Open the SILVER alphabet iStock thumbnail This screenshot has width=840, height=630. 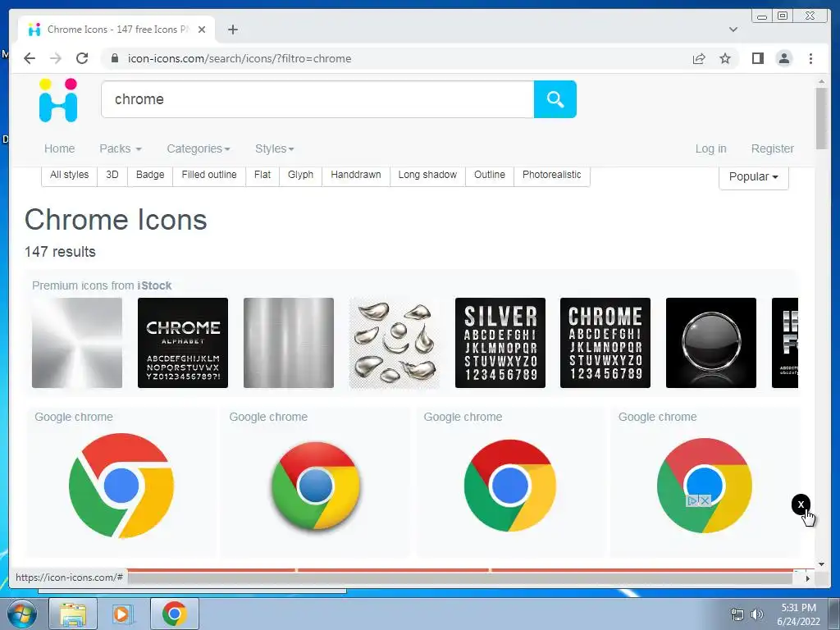[500, 343]
